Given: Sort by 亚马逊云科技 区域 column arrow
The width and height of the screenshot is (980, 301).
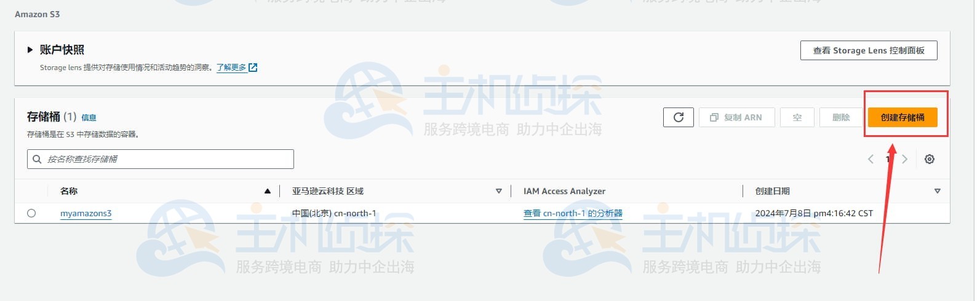Looking at the screenshot, I should click(498, 191).
